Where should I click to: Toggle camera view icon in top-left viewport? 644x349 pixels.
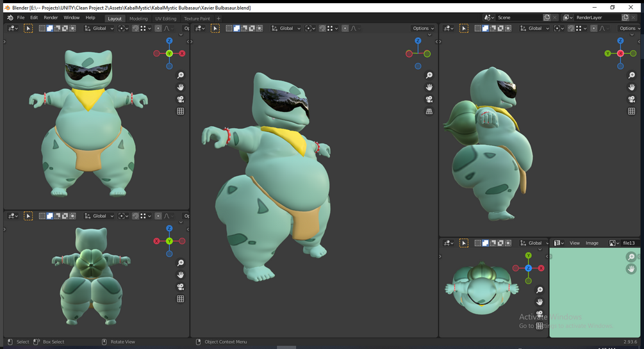point(180,99)
